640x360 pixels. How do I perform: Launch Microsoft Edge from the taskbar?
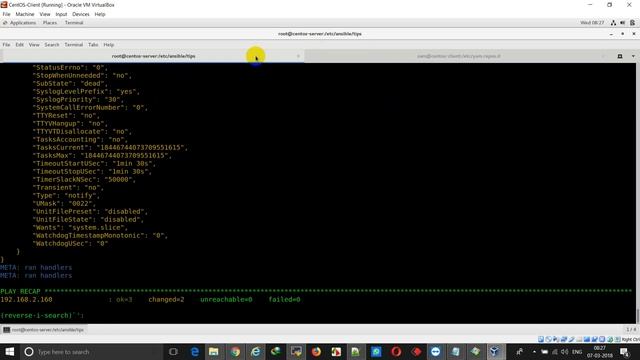point(195,351)
